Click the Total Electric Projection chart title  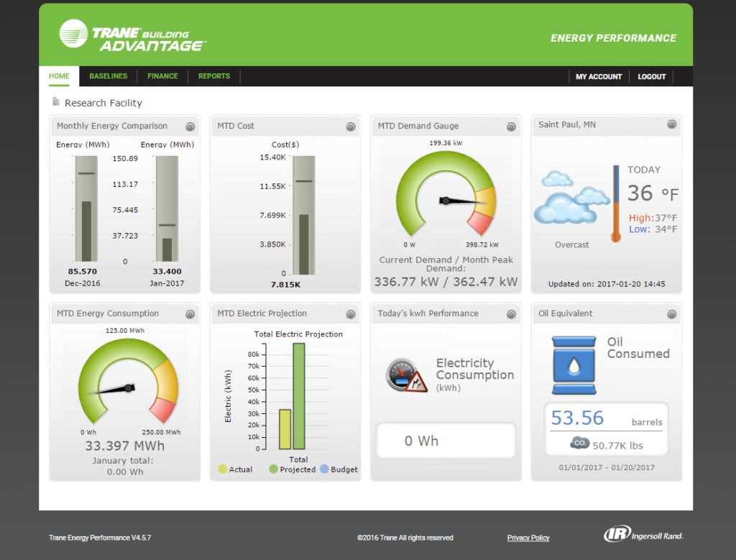coord(298,334)
